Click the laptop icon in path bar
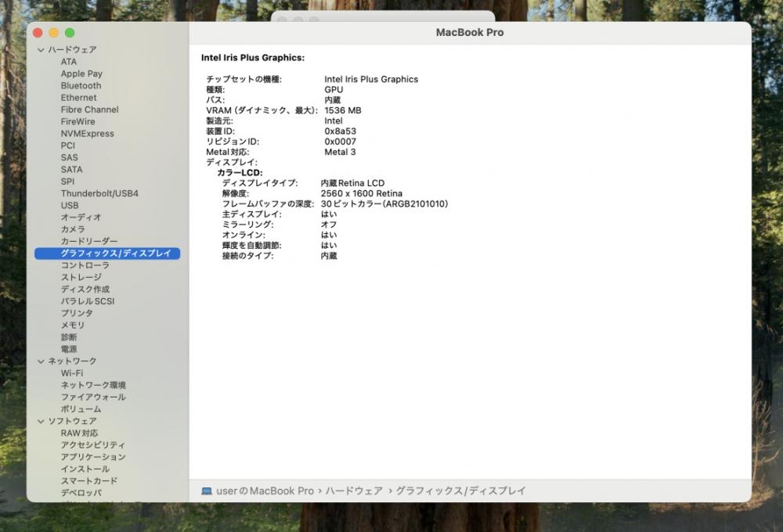 [x=206, y=491]
